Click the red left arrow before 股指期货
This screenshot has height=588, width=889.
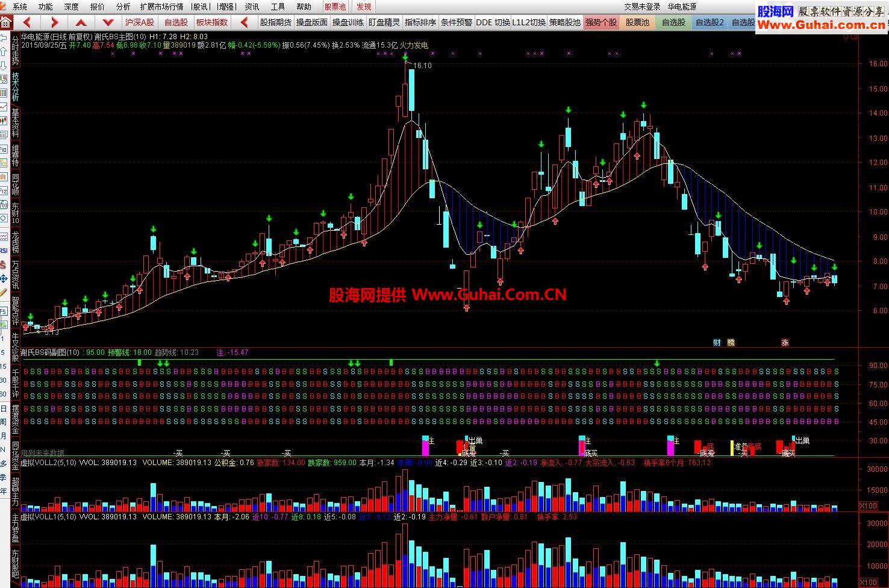point(244,22)
